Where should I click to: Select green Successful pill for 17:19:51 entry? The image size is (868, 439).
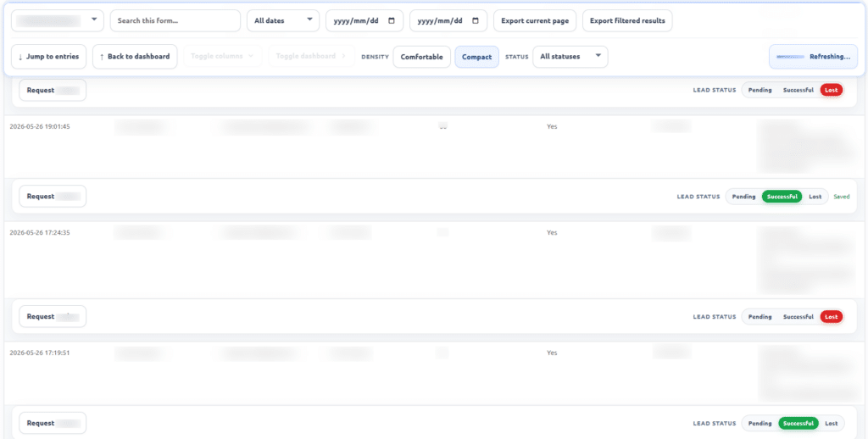[x=798, y=423]
